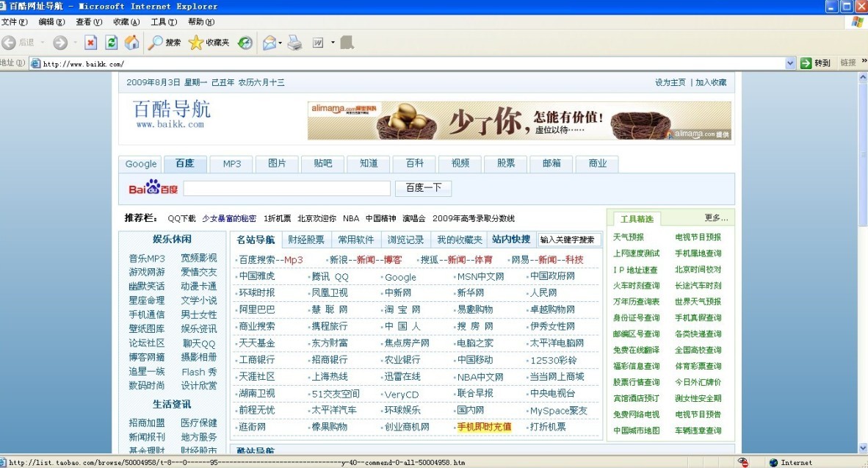
Task: Click the gray book icon in toolbar
Action: pyautogui.click(x=347, y=43)
